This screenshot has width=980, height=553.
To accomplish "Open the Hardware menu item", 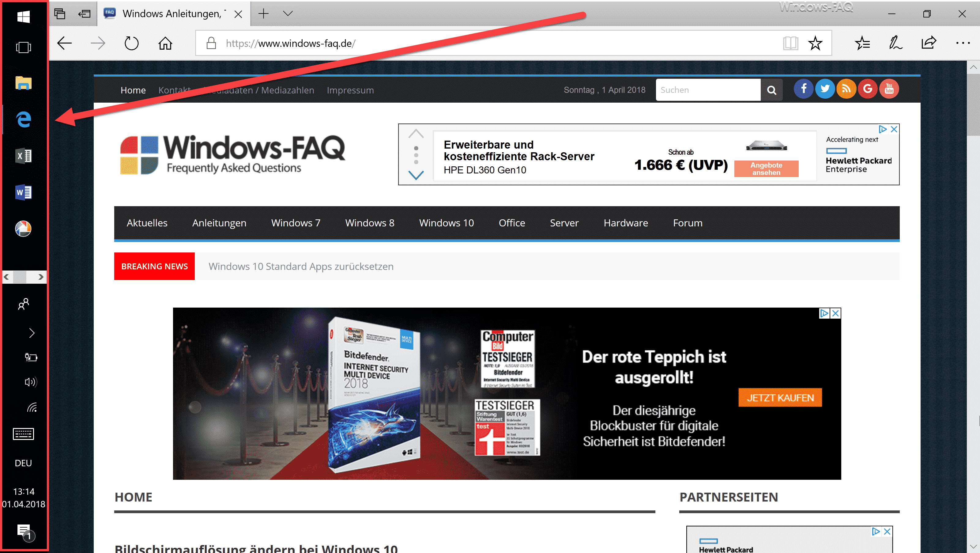I will 625,223.
